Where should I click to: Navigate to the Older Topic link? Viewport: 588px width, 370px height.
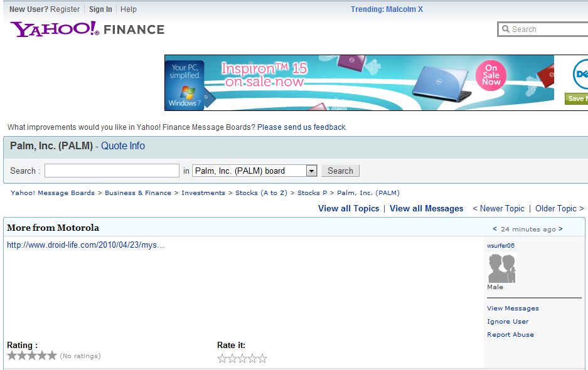coord(559,208)
